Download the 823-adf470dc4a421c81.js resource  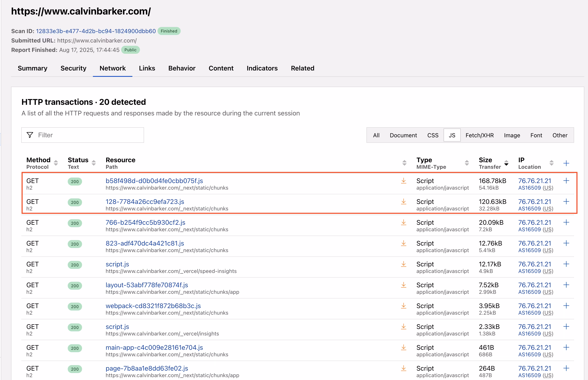[404, 243]
